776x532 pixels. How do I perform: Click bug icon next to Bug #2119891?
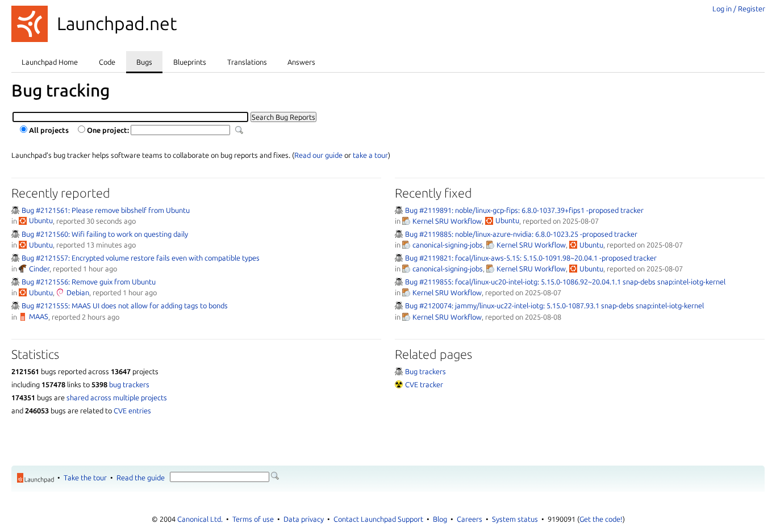click(399, 210)
